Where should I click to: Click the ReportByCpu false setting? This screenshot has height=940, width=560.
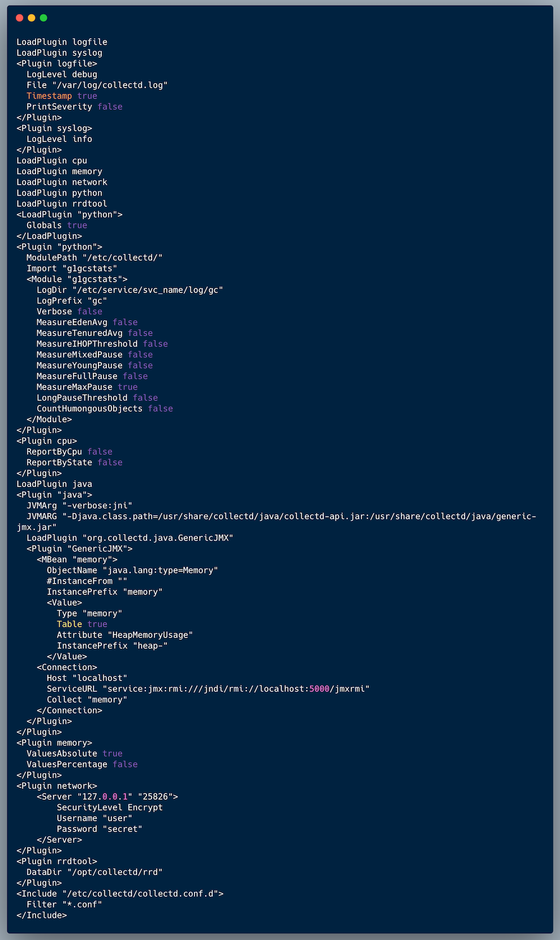(x=70, y=452)
